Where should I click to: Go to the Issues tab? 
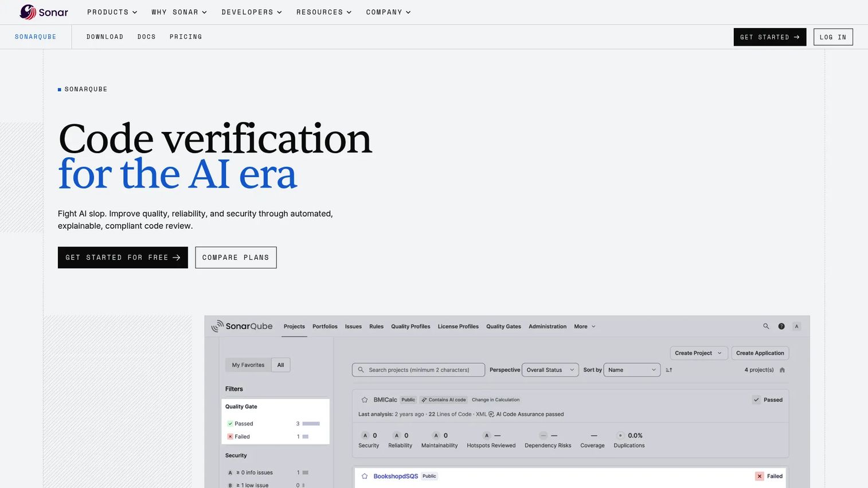[x=353, y=326]
